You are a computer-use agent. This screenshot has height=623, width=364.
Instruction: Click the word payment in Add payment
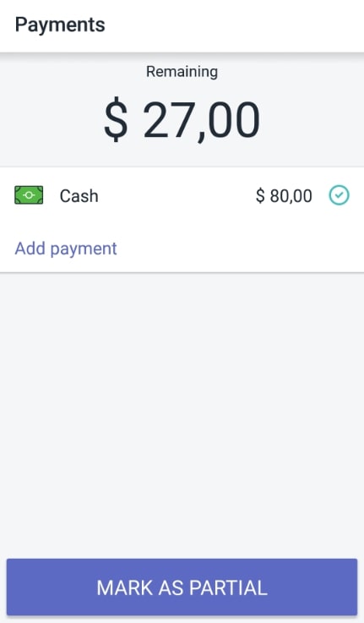point(84,249)
